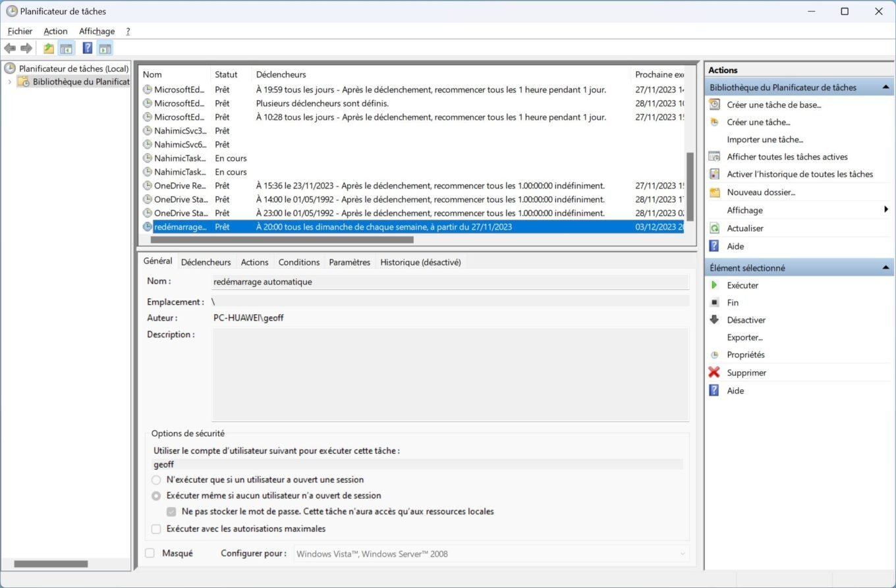Switch to the Conditions tab

click(x=299, y=262)
